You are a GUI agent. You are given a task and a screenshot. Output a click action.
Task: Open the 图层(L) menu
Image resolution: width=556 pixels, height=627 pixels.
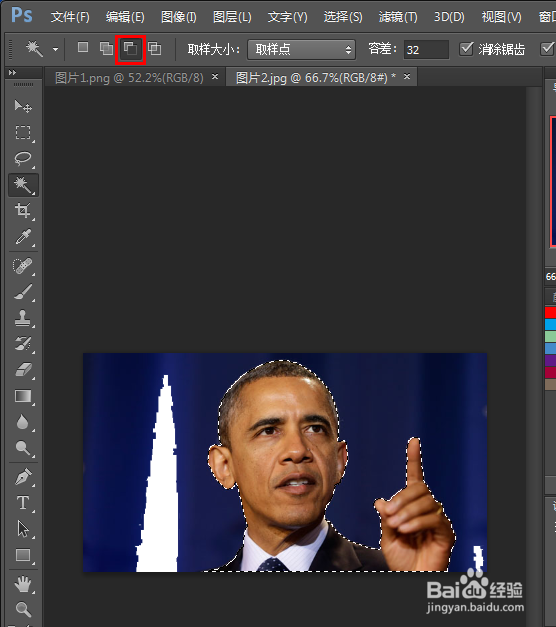pos(232,17)
